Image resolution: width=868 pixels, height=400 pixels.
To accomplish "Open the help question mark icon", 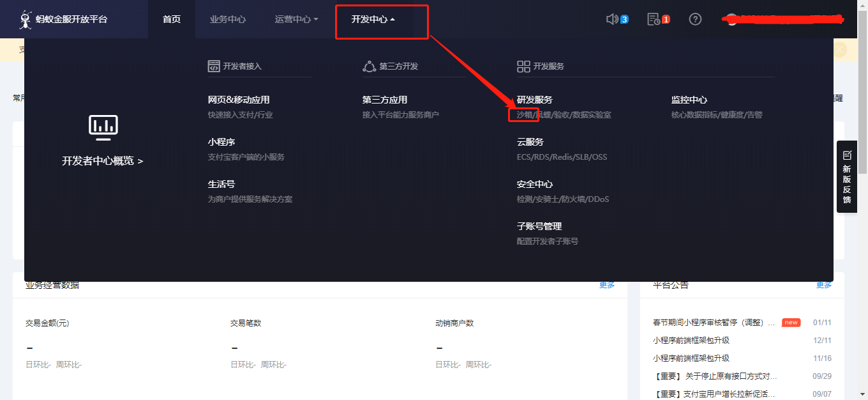I will [695, 20].
